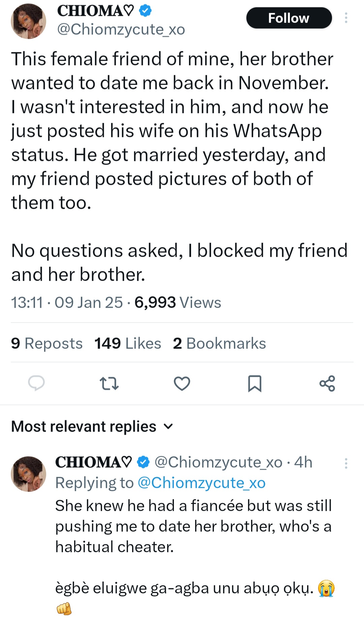Screen dimensions: 364x621
Task: Bookmark this post
Action: [x=254, y=384]
